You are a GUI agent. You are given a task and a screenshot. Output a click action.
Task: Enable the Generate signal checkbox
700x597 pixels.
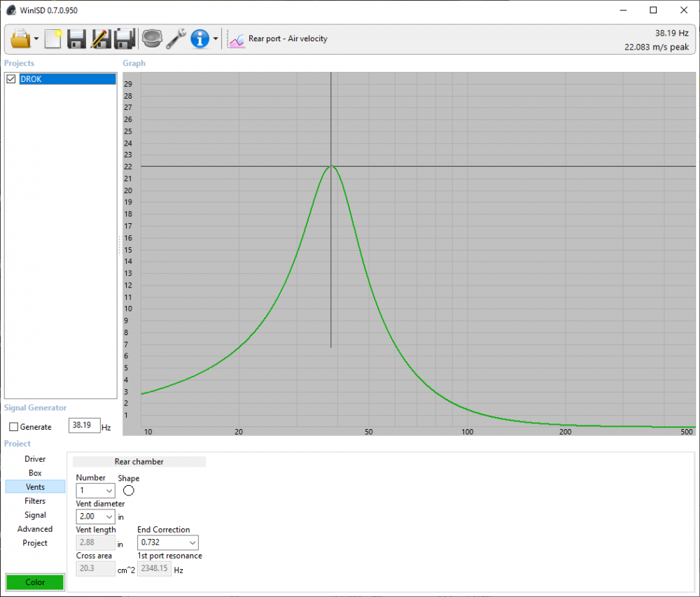click(13, 427)
